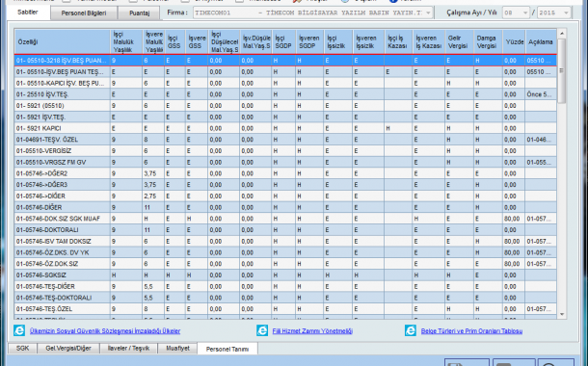Switch to the Sabitler tab
Viewport: 588px width, 366px height.
[28, 13]
